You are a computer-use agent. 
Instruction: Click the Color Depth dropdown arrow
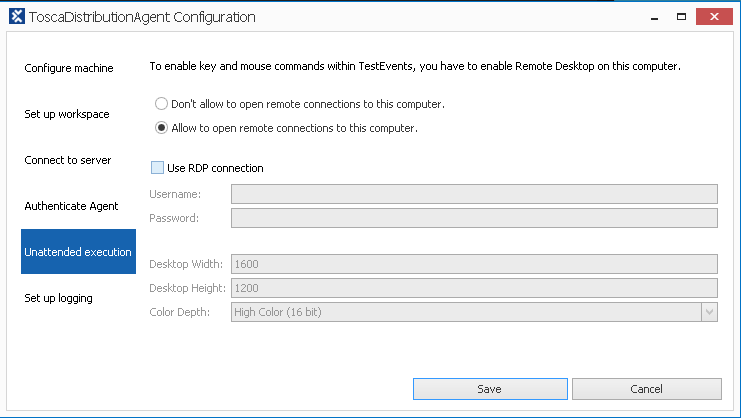pos(709,312)
